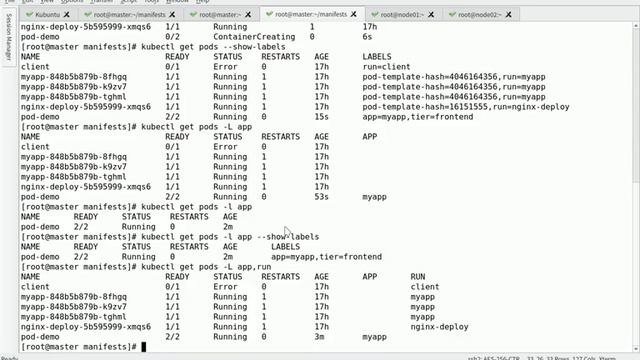Click 'myapp' in the APP column of the 3m row
Screen dimensions: 640x360
pyautogui.click(x=374, y=337)
